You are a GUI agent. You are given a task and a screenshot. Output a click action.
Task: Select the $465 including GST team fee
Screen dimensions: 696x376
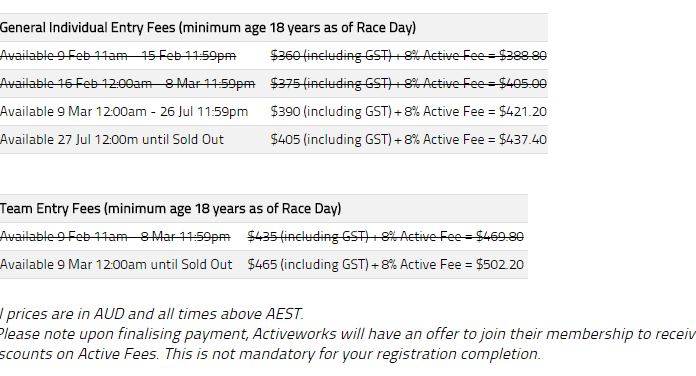(x=308, y=265)
